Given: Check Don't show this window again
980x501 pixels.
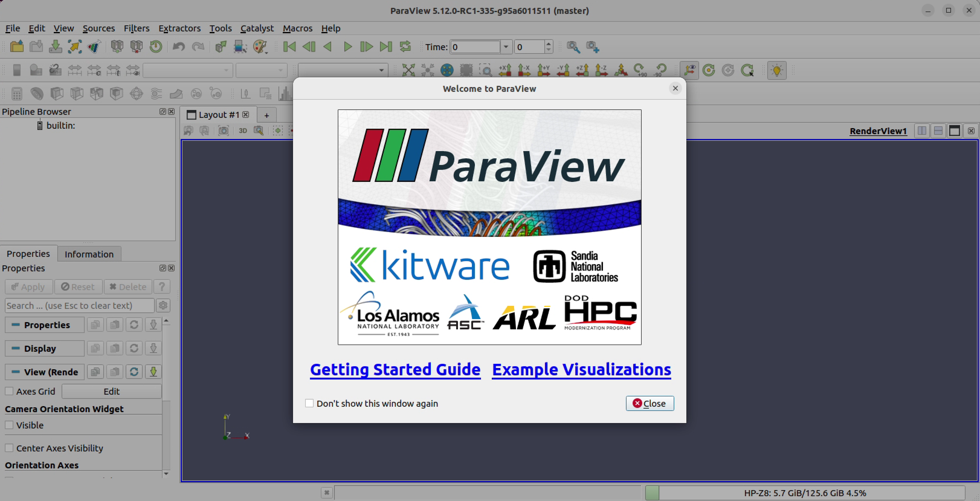Looking at the screenshot, I should click(309, 403).
